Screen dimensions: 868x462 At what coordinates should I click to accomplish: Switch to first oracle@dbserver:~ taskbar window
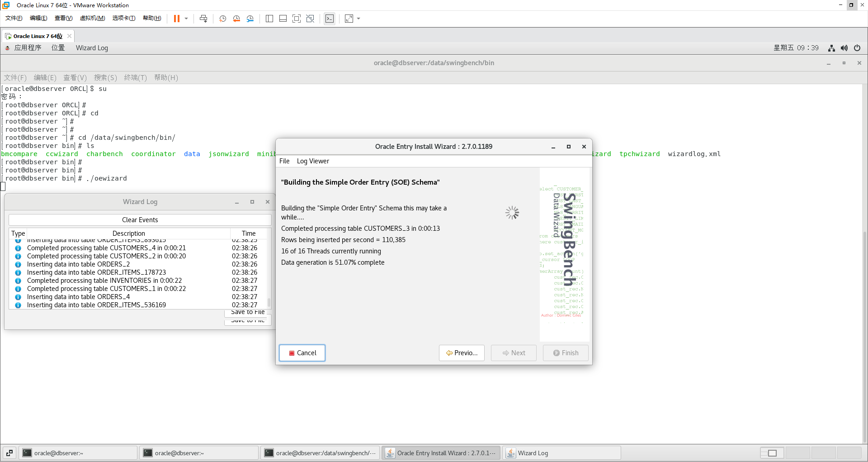pyautogui.click(x=79, y=453)
